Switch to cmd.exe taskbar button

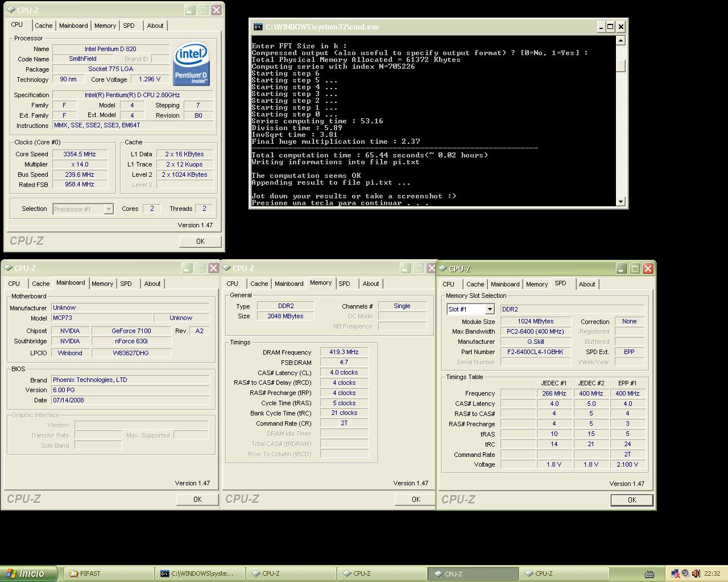pyautogui.click(x=199, y=573)
